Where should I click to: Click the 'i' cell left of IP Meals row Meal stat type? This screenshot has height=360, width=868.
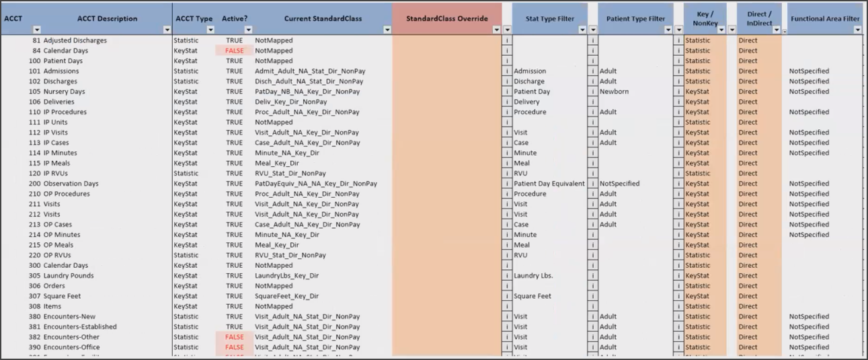point(507,163)
